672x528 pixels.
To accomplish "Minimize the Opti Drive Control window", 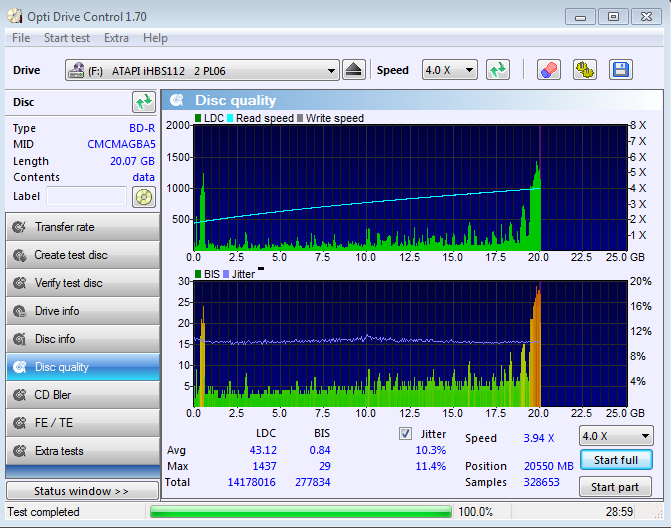I will (x=580, y=17).
